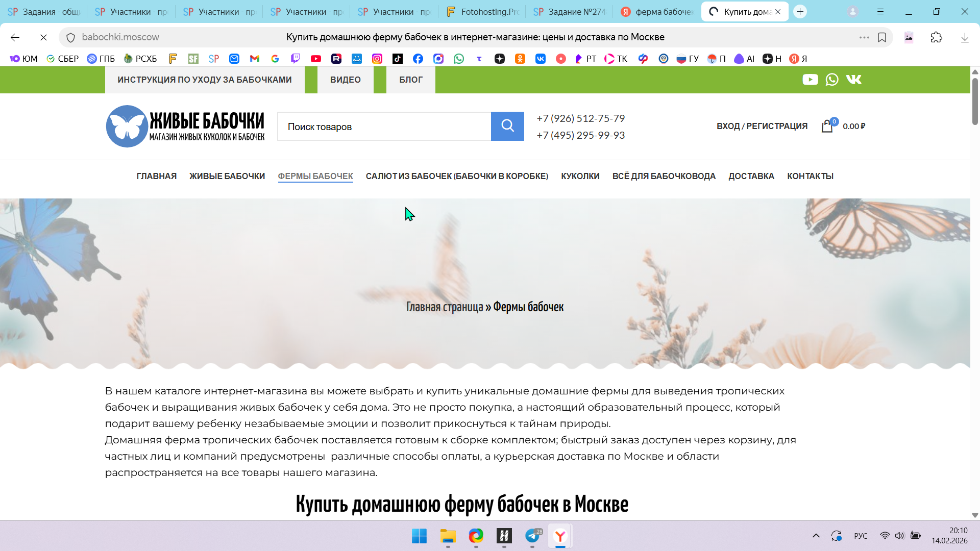The image size is (980, 551).
Task: Open the three-dots page menu in address bar
Action: 864,37
